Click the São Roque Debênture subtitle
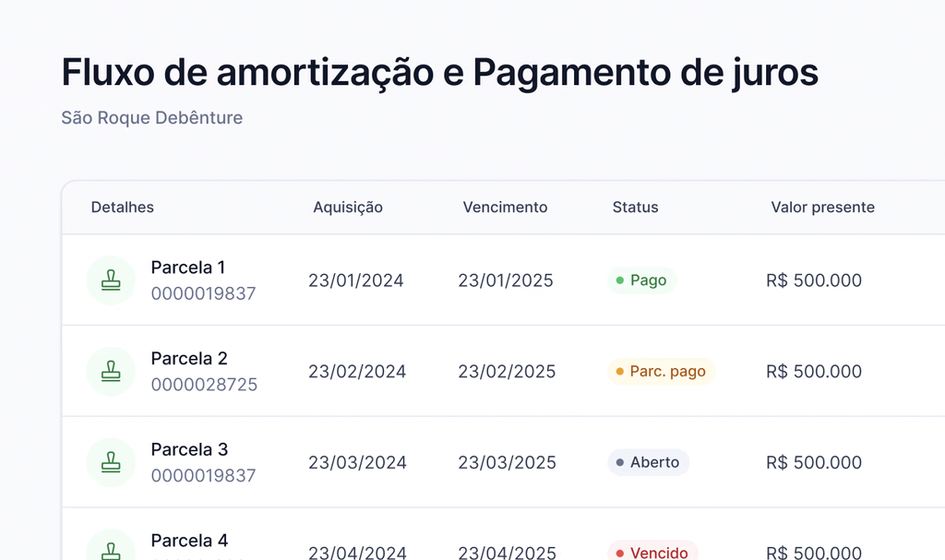Image resolution: width=945 pixels, height=560 pixels. [x=152, y=118]
